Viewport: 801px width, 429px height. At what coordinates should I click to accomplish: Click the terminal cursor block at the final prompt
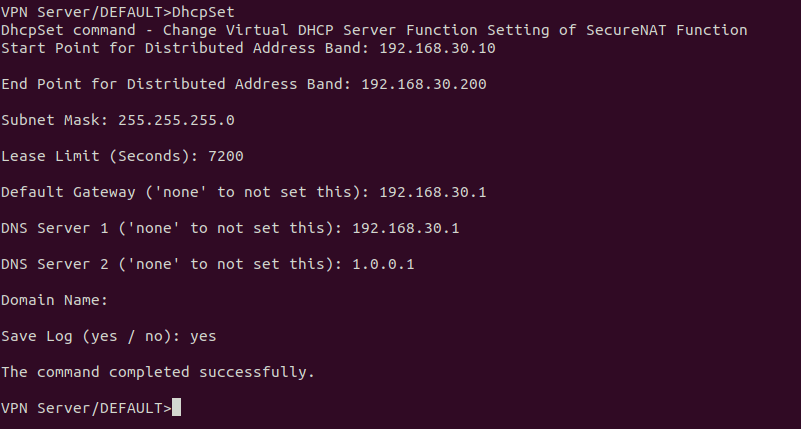coord(176,408)
